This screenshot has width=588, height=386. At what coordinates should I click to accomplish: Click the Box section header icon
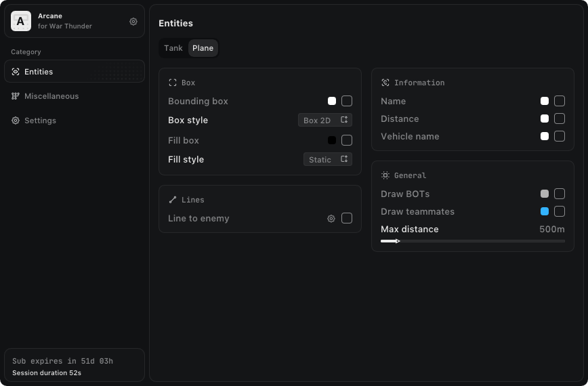point(173,83)
